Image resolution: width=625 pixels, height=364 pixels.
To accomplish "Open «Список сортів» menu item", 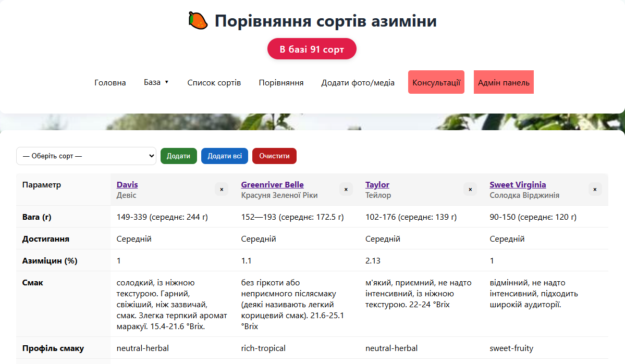I will [x=214, y=83].
